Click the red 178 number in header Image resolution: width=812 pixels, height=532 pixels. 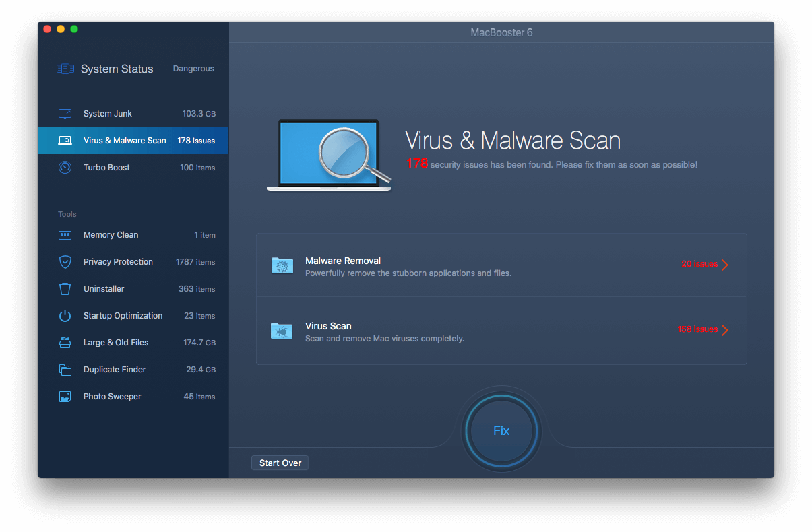(x=417, y=164)
